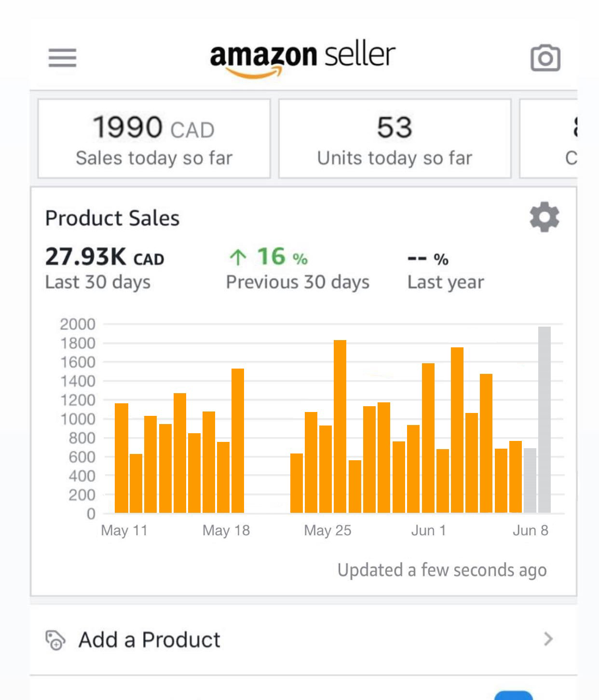The height and width of the screenshot is (700, 599).
Task: Open Product Sales settings gear
Action: (545, 217)
